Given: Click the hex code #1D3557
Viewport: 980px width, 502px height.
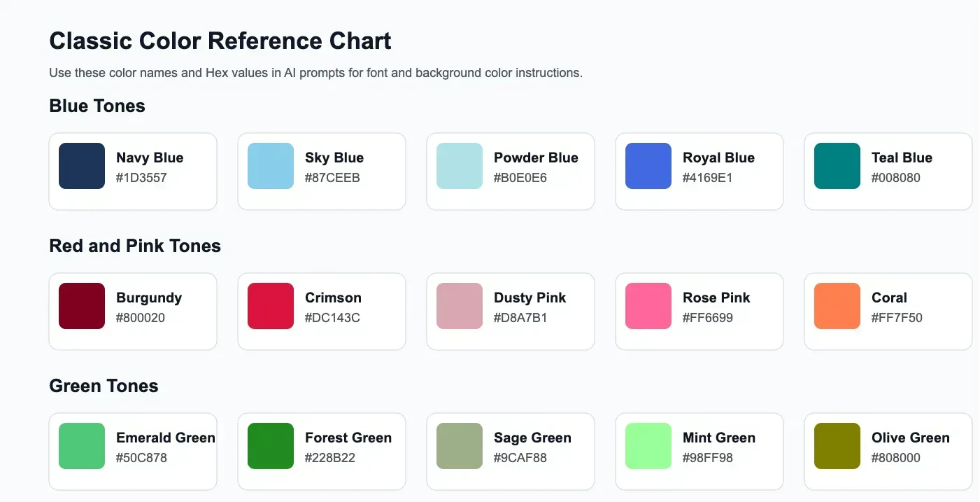Looking at the screenshot, I should click(x=141, y=178).
